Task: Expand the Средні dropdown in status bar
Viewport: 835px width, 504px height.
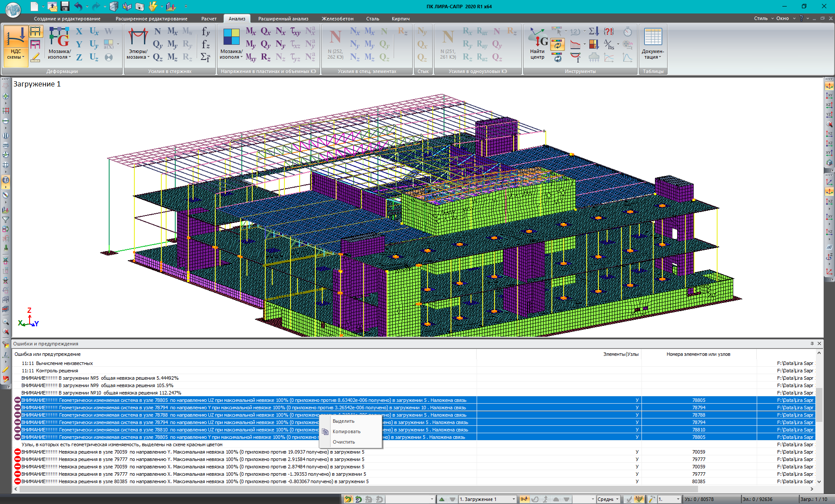Action: [617, 499]
